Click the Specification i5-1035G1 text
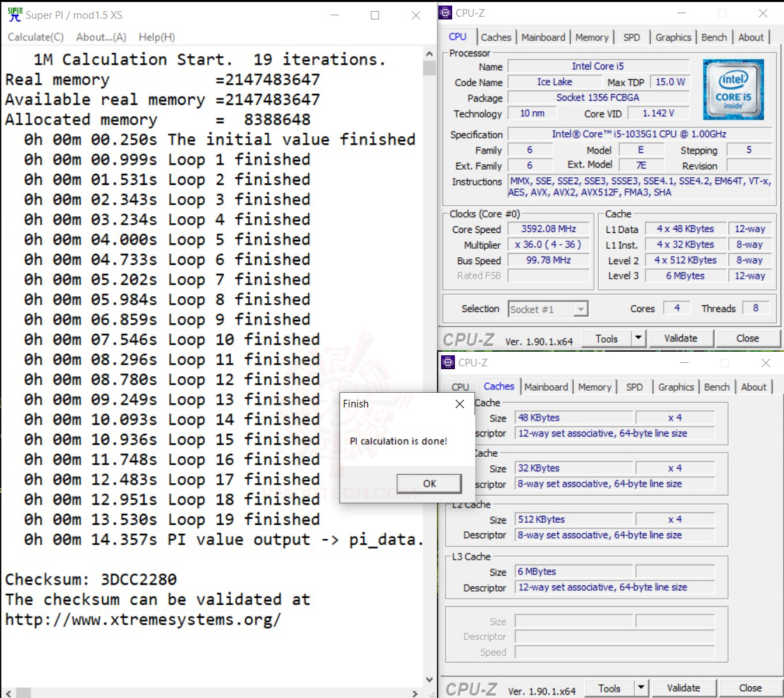This screenshot has height=698, width=784. 639,134
